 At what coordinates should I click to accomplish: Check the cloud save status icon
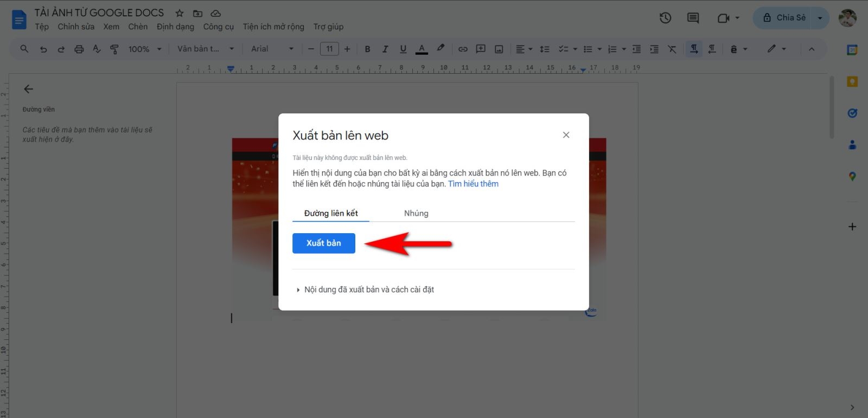(215, 13)
